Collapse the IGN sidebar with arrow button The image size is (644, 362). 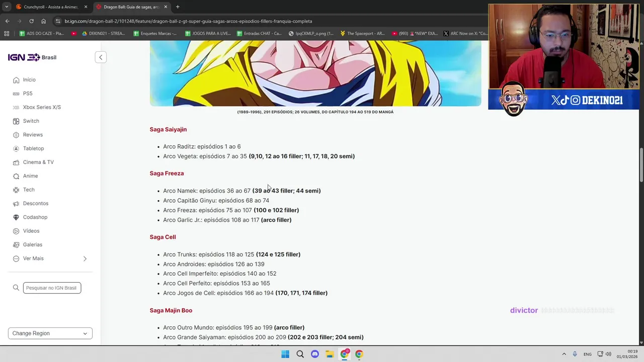click(x=101, y=57)
